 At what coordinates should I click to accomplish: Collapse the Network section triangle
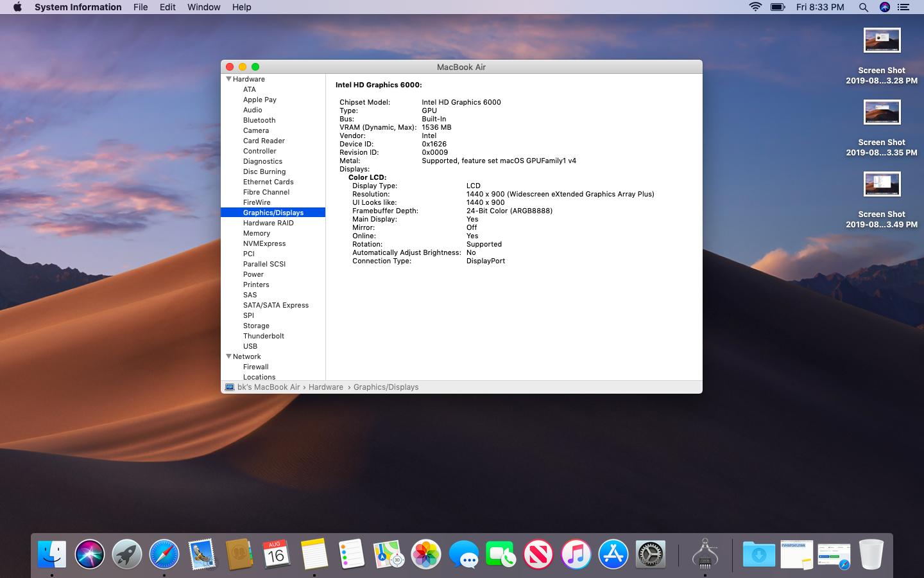(x=228, y=356)
